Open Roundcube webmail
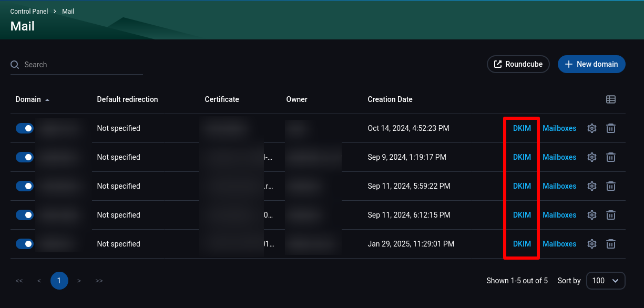This screenshot has width=644, height=308. pos(518,64)
